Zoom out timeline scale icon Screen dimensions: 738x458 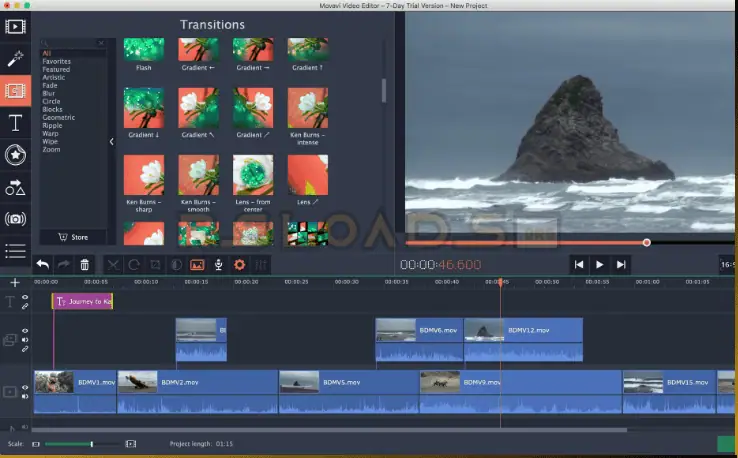[36, 444]
